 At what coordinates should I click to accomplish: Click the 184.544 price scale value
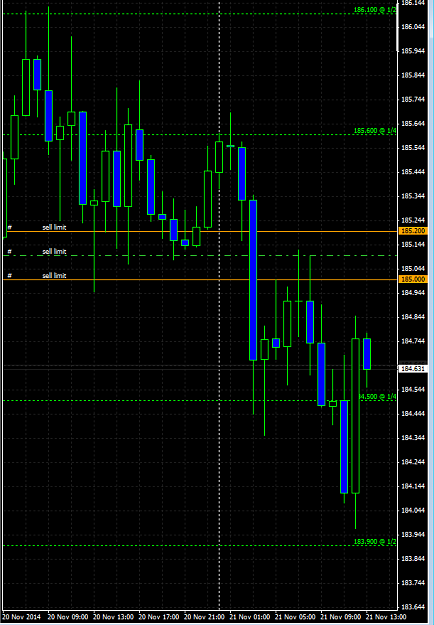pos(412,389)
